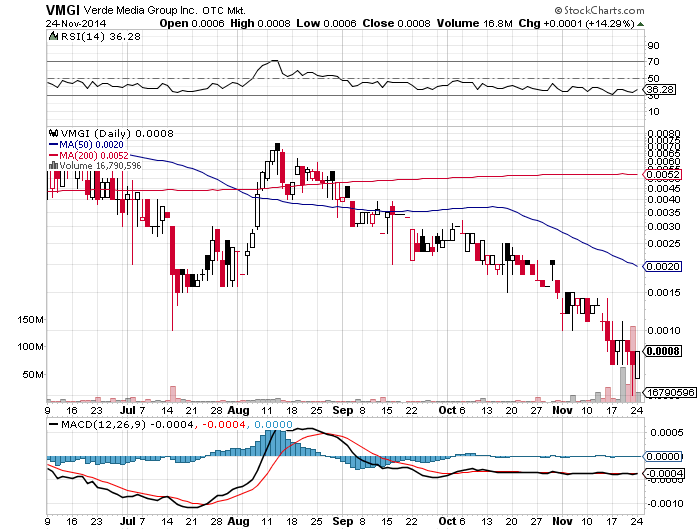Click the VMGI (Daily) 0.0008 legend
The image size is (700, 530).
tap(117, 133)
